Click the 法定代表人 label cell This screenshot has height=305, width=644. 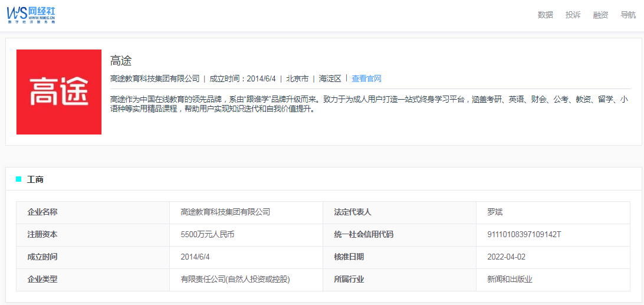(400, 212)
